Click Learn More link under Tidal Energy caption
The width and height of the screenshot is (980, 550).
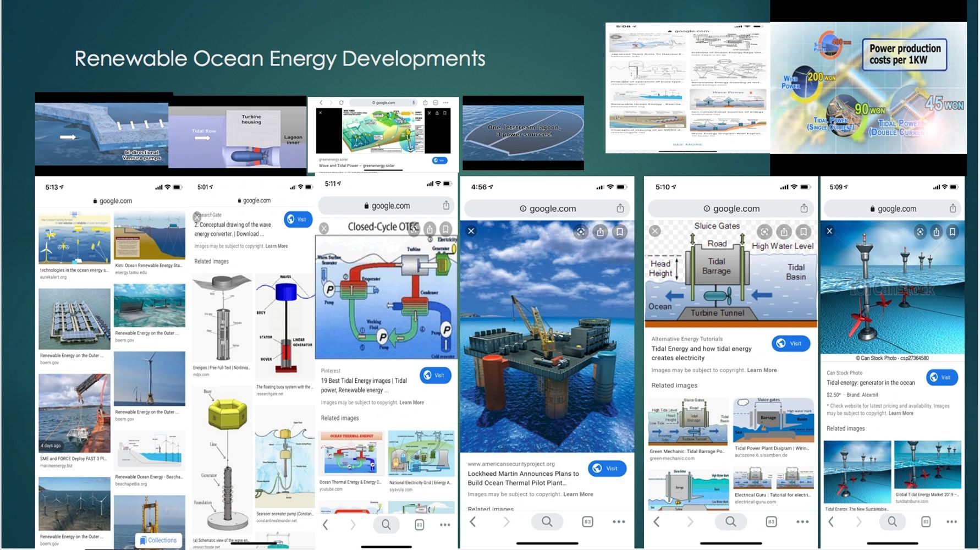[x=762, y=370]
